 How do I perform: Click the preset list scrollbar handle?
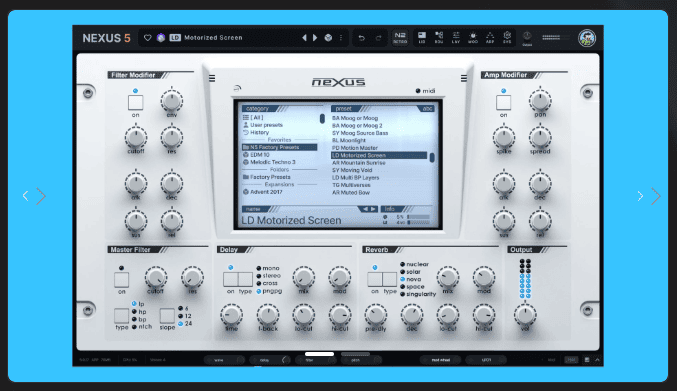click(432, 158)
